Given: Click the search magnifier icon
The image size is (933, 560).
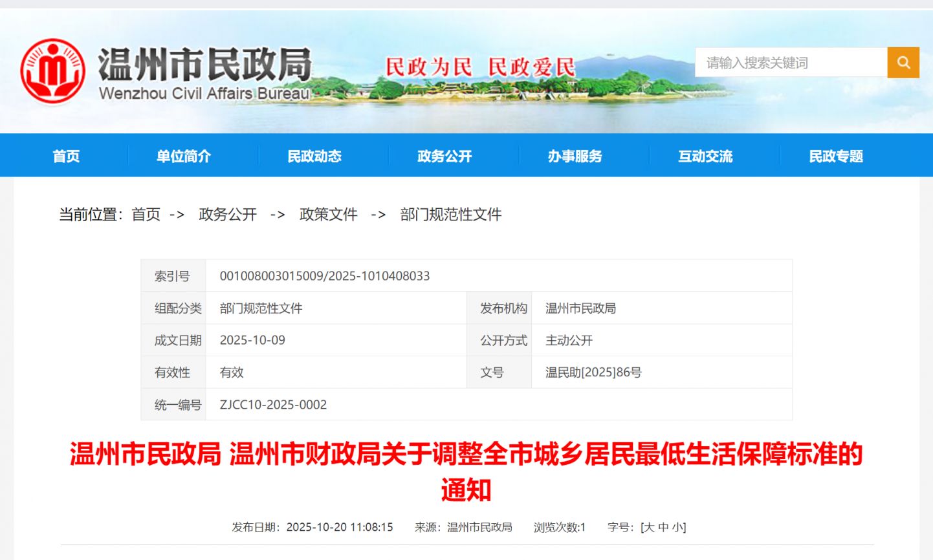Looking at the screenshot, I should pos(903,63).
